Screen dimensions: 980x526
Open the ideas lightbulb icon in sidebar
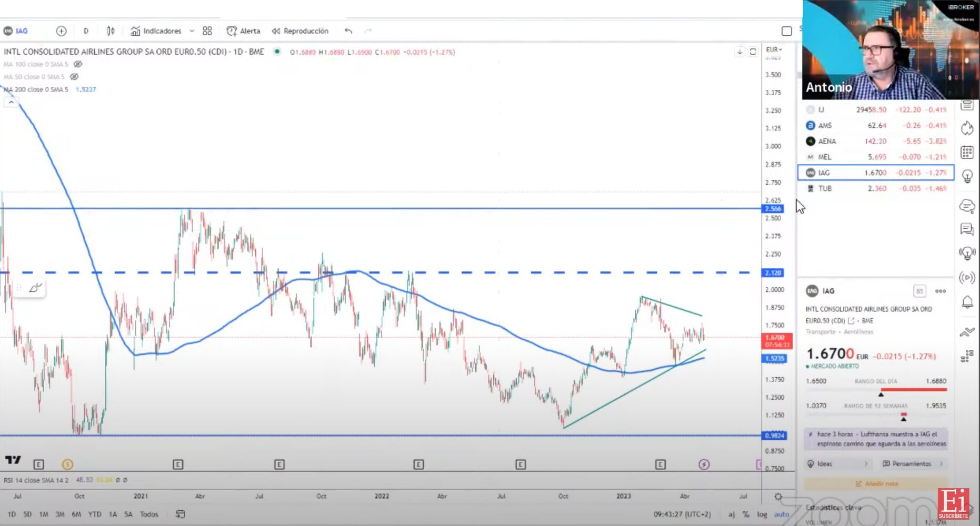[x=967, y=176]
